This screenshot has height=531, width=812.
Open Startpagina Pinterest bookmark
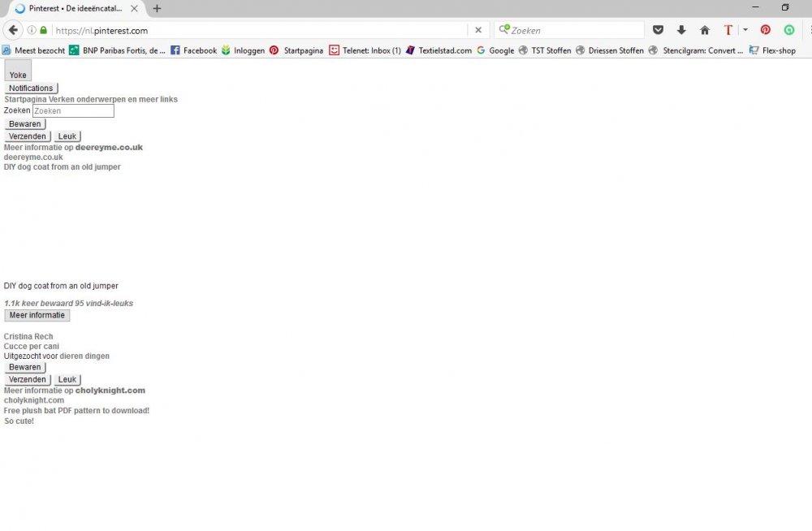pyautogui.click(x=296, y=50)
